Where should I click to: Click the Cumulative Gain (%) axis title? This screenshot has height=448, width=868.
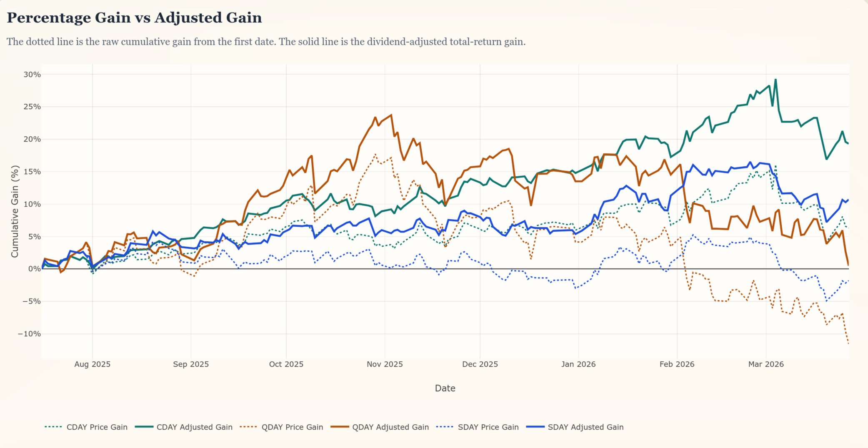[15, 211]
